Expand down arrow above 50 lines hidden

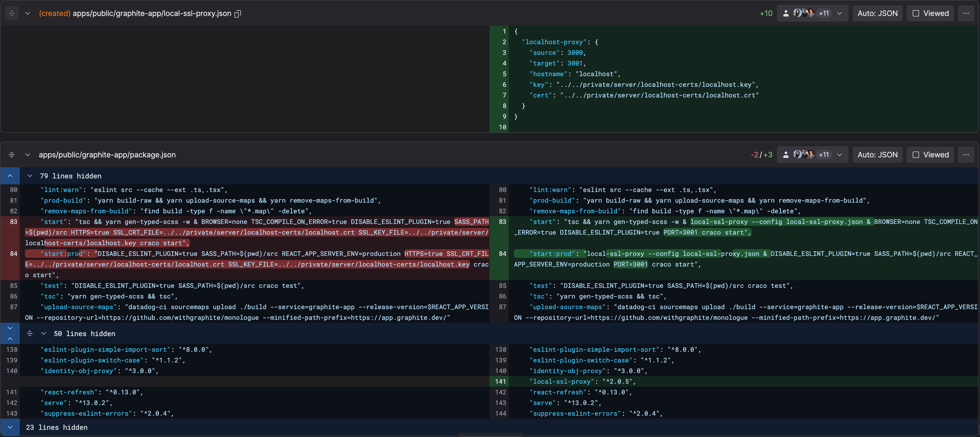[10, 328]
